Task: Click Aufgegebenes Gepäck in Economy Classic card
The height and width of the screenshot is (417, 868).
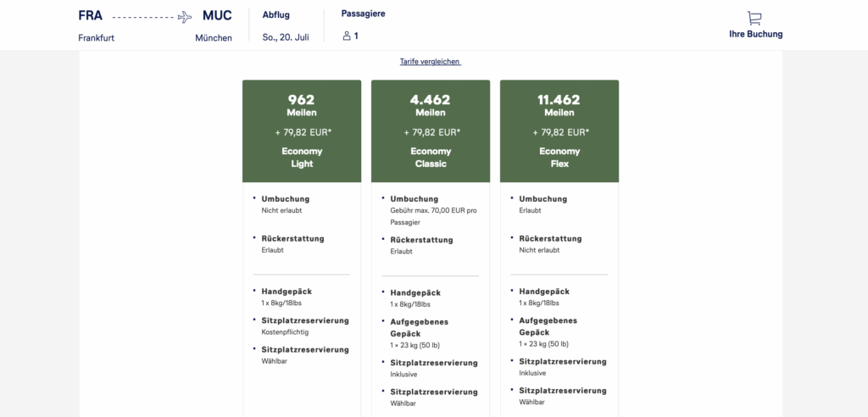Action: pos(419,327)
